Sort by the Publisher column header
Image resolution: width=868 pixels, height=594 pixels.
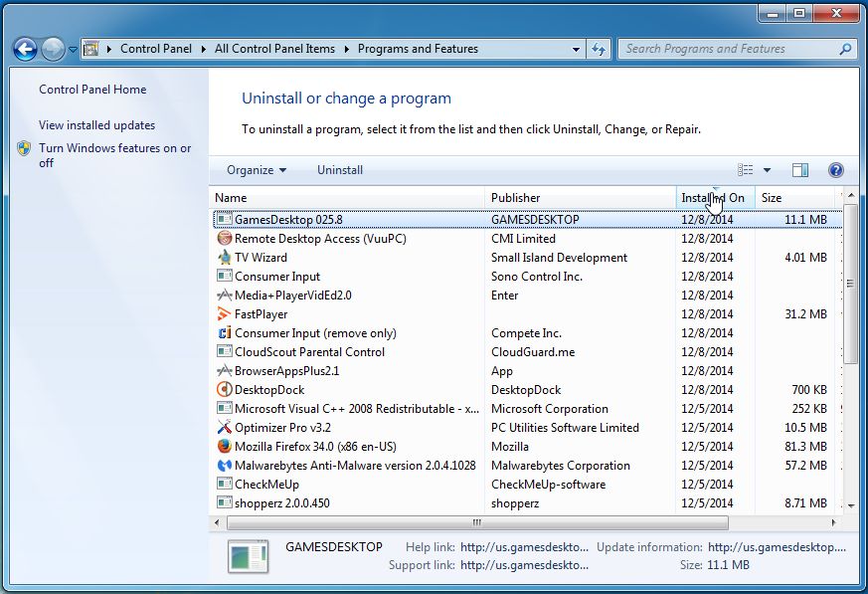tap(580, 198)
